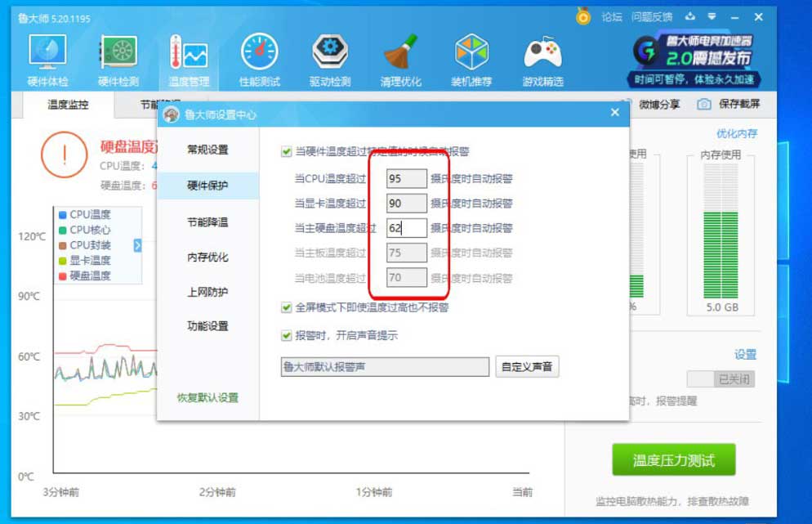Select 温度管理 temperature management icon
The height and width of the screenshot is (524, 812).
[189, 60]
